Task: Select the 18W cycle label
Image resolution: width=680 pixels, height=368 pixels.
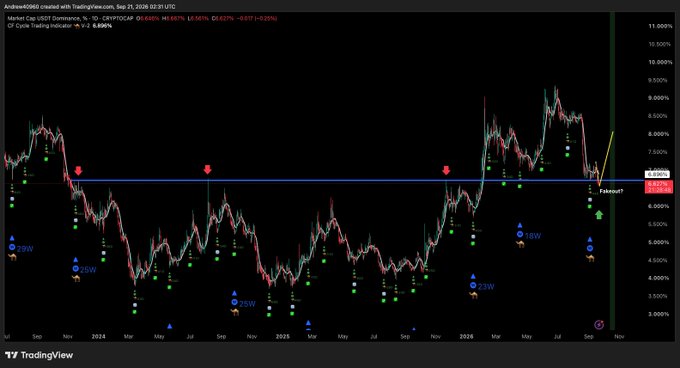Action: 533,236
